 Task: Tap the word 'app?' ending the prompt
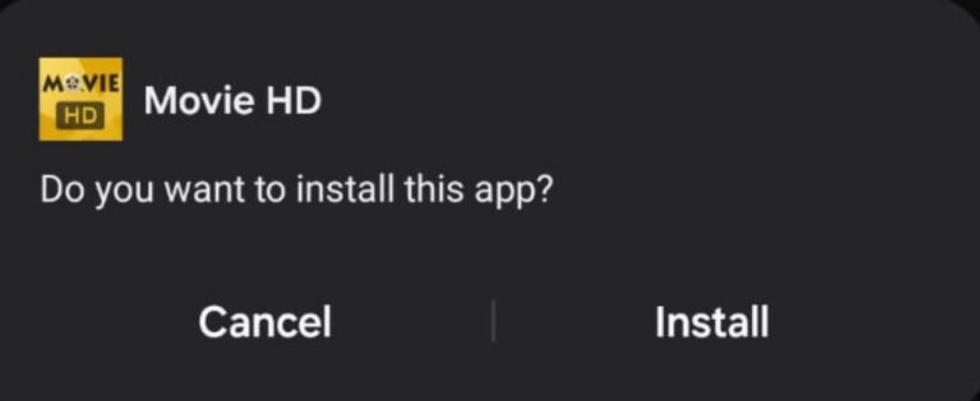[x=513, y=192]
